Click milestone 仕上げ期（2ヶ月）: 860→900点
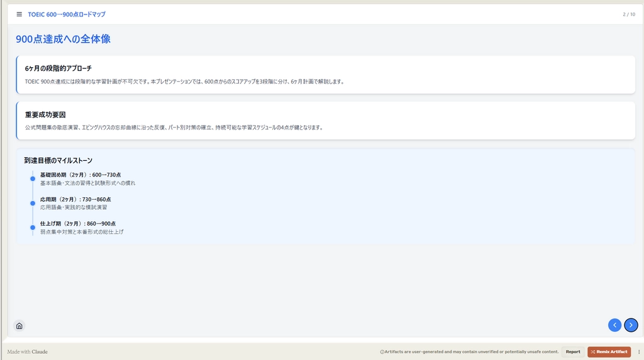 [78, 224]
